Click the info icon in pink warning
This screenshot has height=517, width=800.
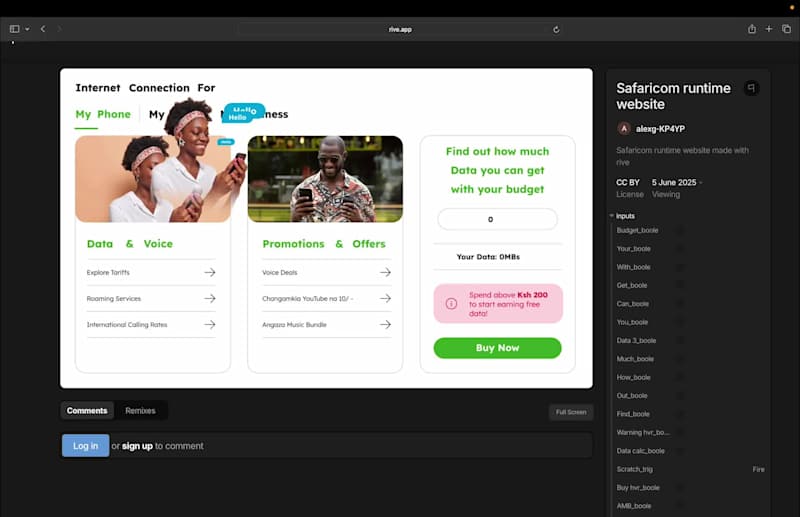(x=452, y=304)
